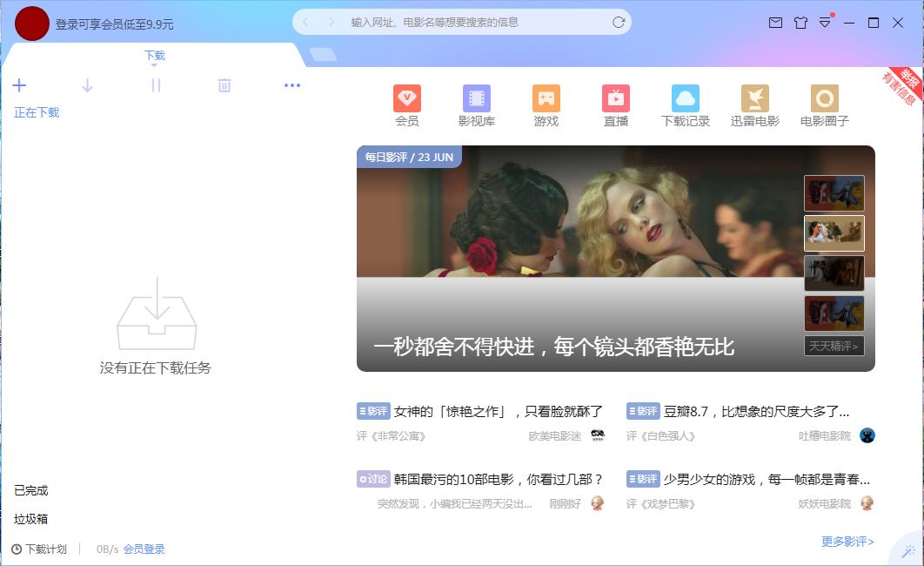Click the red login avatar circle

(x=31, y=24)
